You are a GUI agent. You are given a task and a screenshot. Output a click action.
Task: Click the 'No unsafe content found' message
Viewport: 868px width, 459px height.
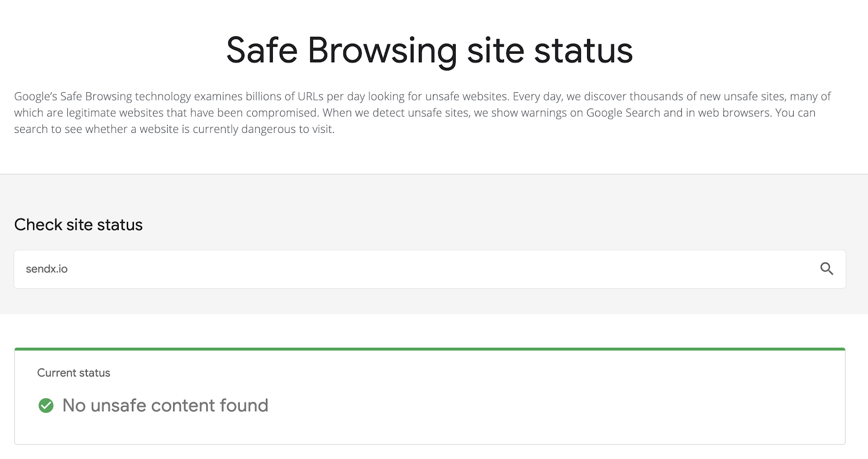tap(165, 405)
